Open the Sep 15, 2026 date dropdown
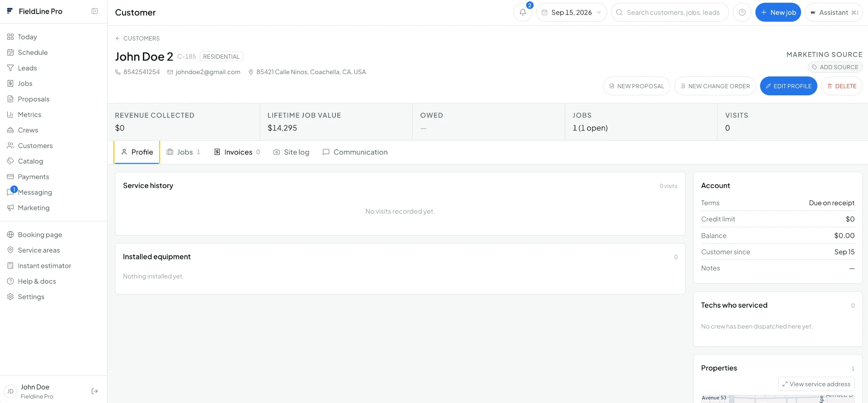This screenshot has height=403, width=868. tap(571, 12)
